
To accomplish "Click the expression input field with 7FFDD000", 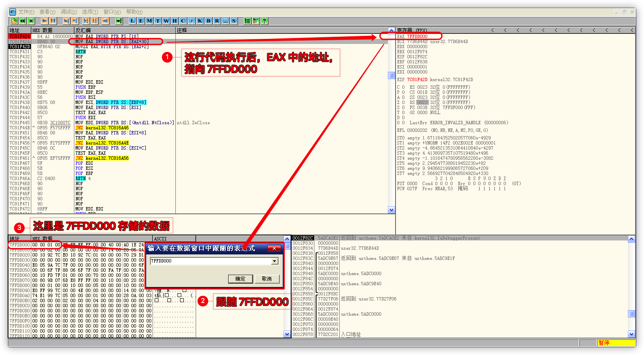I will pos(210,261).
